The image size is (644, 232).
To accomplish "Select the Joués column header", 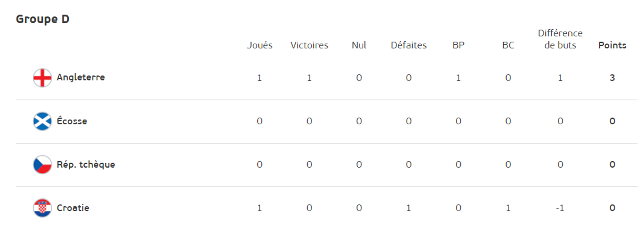I will coord(259,45).
